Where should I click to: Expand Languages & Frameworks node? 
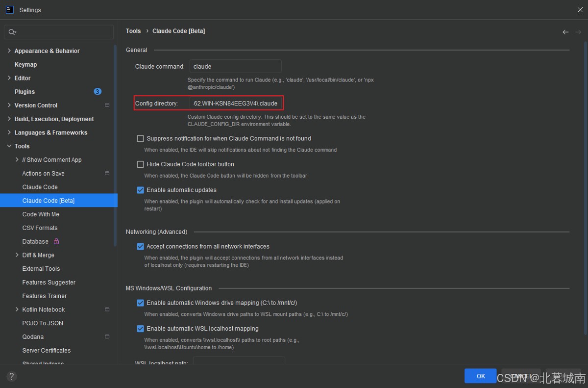point(9,132)
